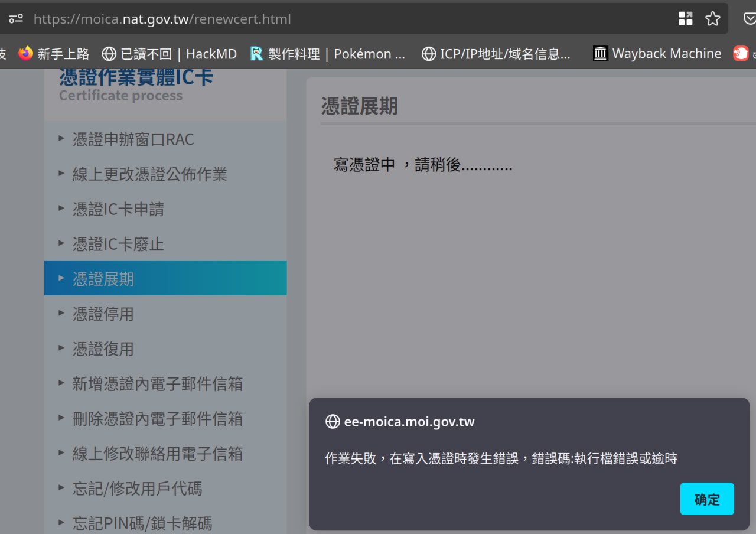This screenshot has height=534, width=756.
Task: Open the Pocket save icon in toolbar
Action: (x=749, y=19)
